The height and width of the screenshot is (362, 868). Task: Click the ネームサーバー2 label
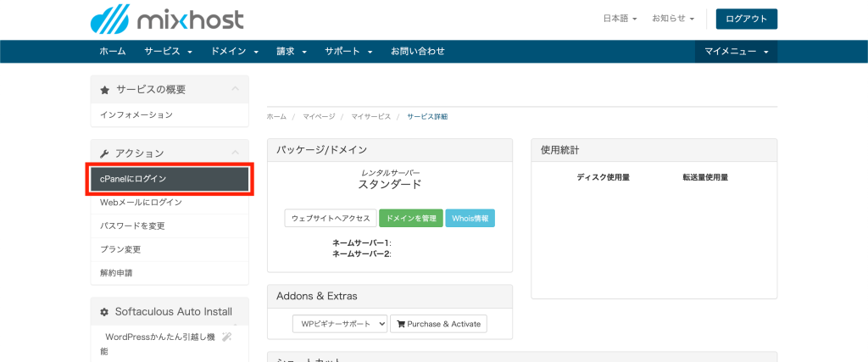pos(362,254)
